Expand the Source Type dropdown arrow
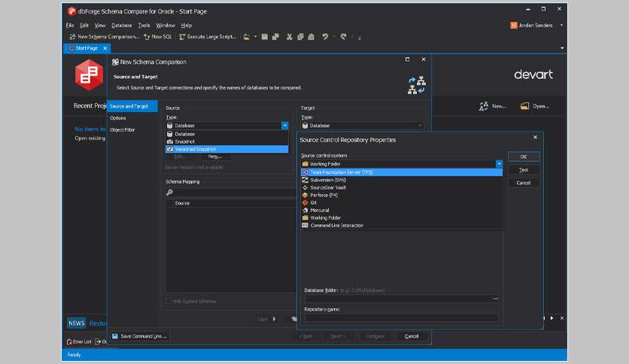629x364 pixels. click(285, 126)
